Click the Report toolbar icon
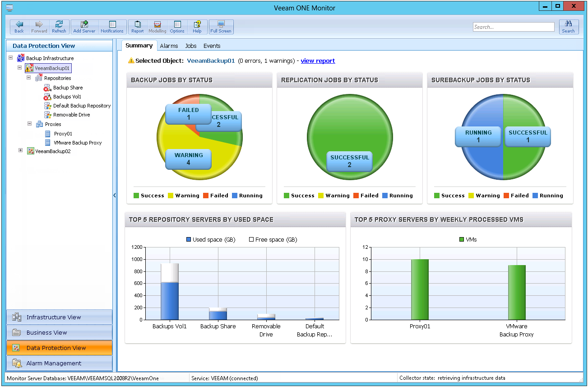This screenshot has width=588, height=387. (x=137, y=27)
